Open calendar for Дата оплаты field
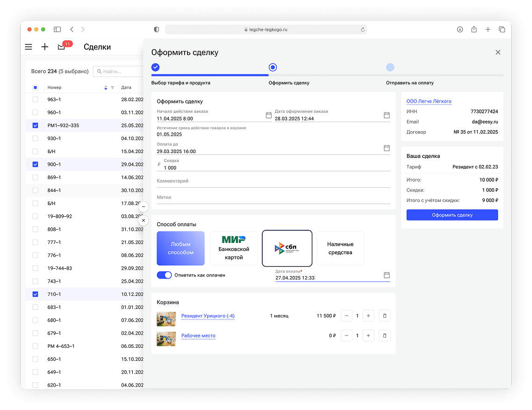Image resolution: width=532 pixels, height=410 pixels. click(387, 275)
